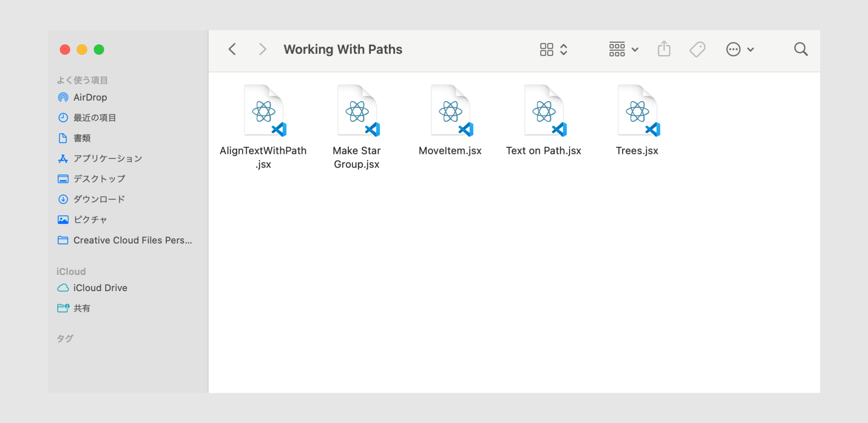Click the forward navigation arrow
Screen dimensions: 868x423
(x=263, y=49)
